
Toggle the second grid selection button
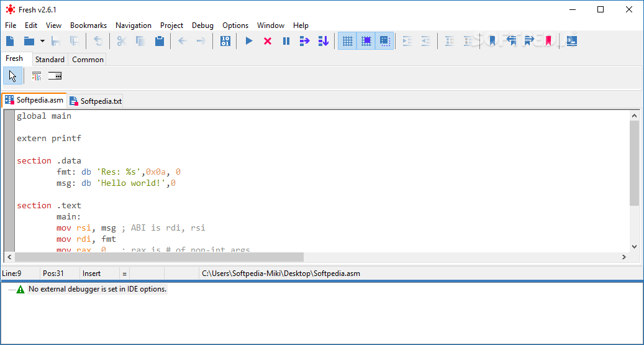click(366, 40)
